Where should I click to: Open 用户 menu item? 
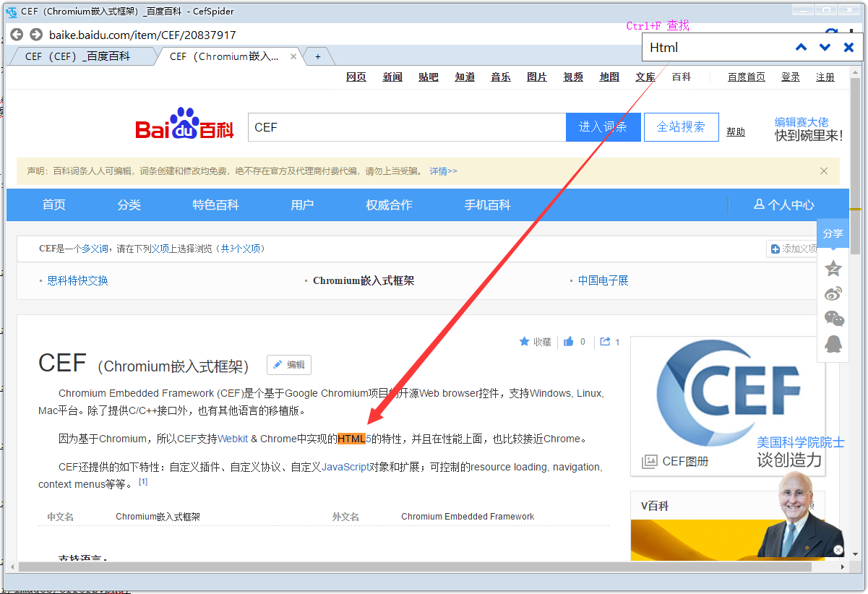click(302, 205)
